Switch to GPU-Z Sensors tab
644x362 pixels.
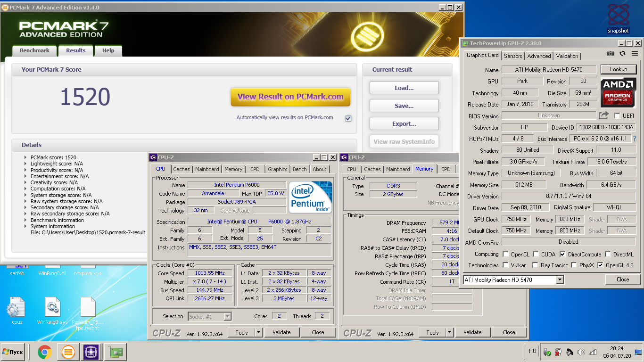coord(513,56)
